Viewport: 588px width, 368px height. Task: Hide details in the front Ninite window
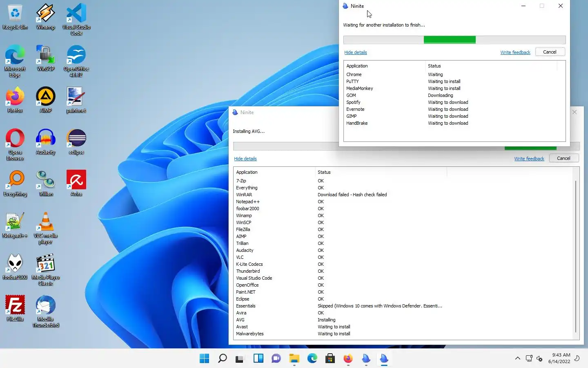[x=355, y=52]
